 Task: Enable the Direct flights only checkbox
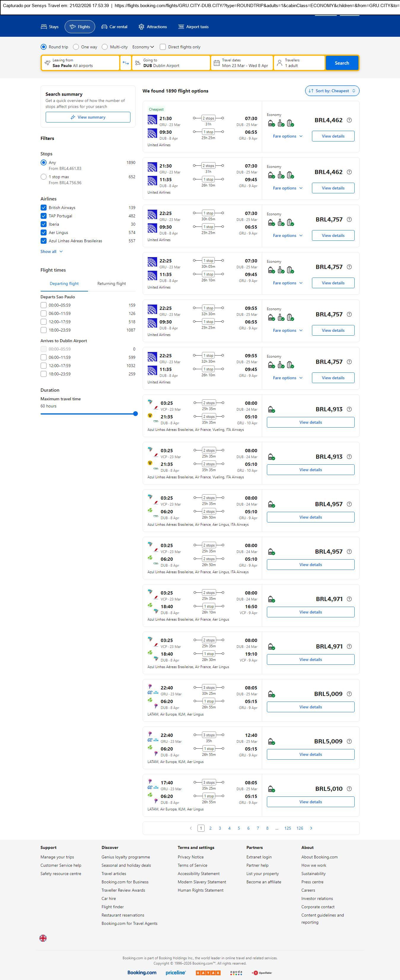click(163, 47)
